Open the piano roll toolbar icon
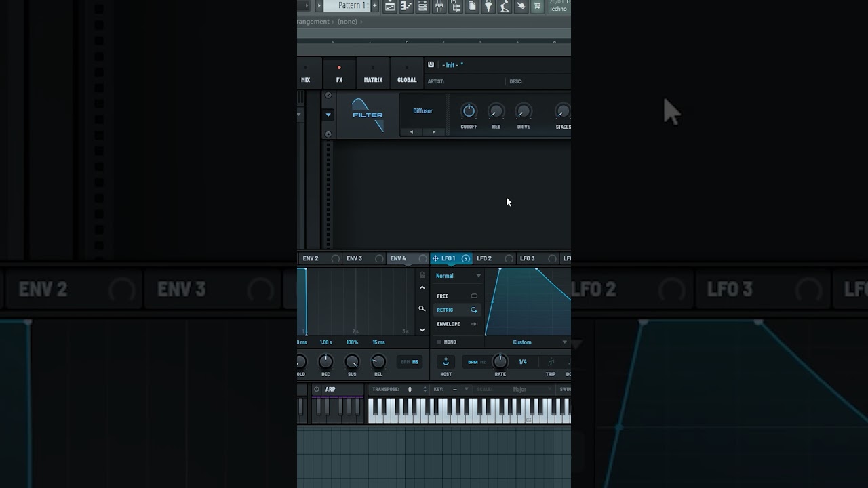The height and width of the screenshot is (488, 868). pos(406,6)
